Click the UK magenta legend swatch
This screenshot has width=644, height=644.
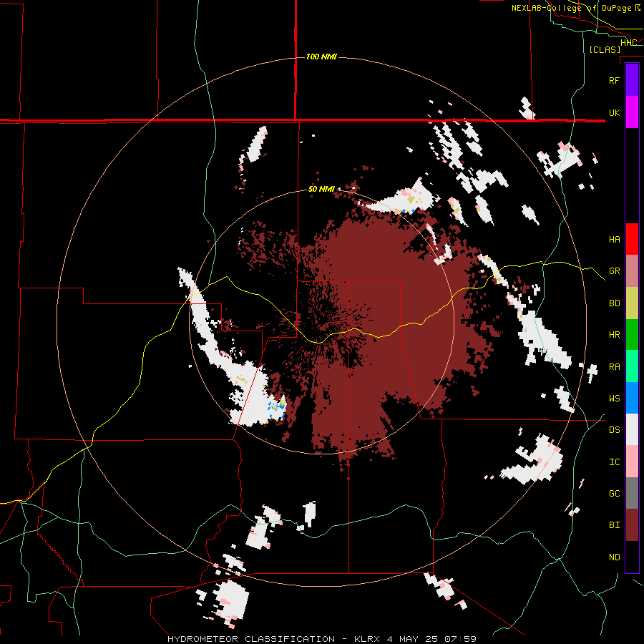point(632,112)
